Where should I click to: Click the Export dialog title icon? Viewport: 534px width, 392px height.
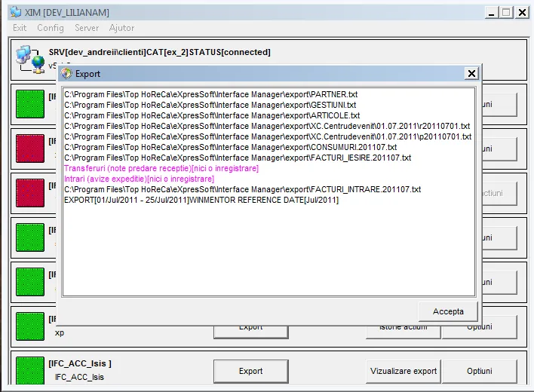coord(66,74)
